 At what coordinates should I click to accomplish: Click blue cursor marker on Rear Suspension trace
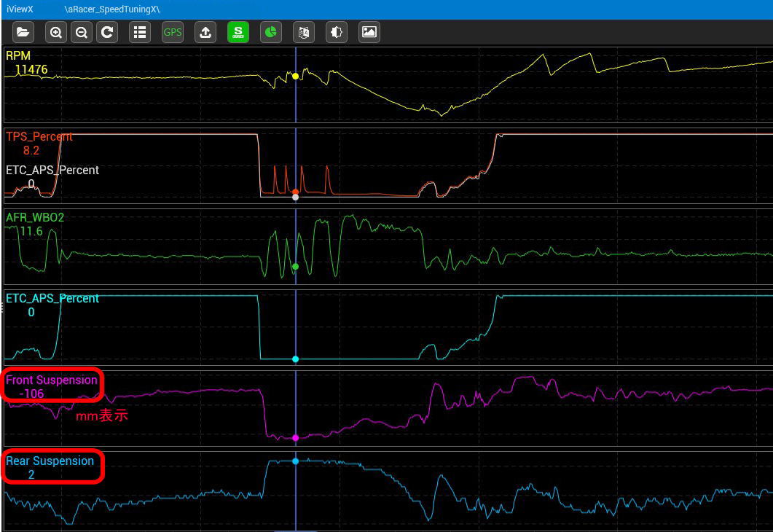295,461
